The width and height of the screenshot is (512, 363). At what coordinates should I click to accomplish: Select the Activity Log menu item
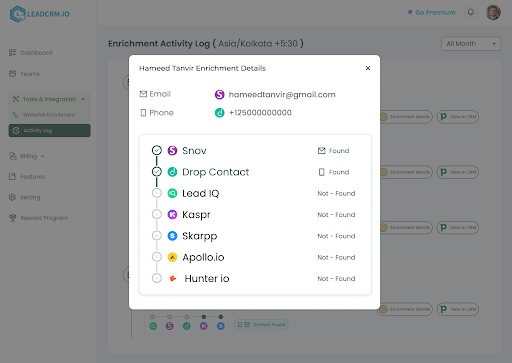49,130
